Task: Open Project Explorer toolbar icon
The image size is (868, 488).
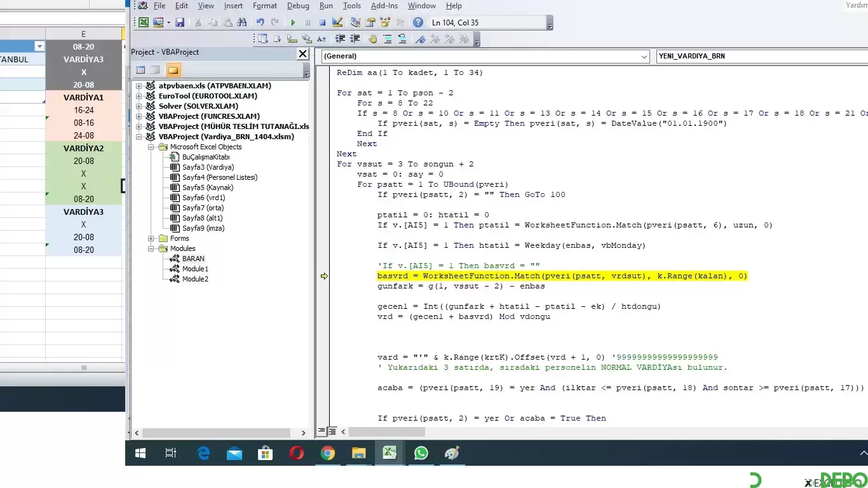Action: pos(355,22)
